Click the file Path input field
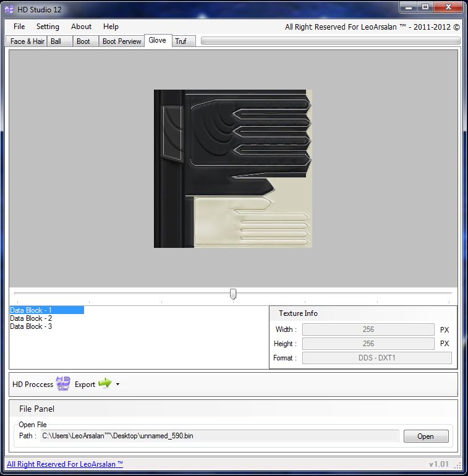The width and height of the screenshot is (468, 476). [219, 436]
